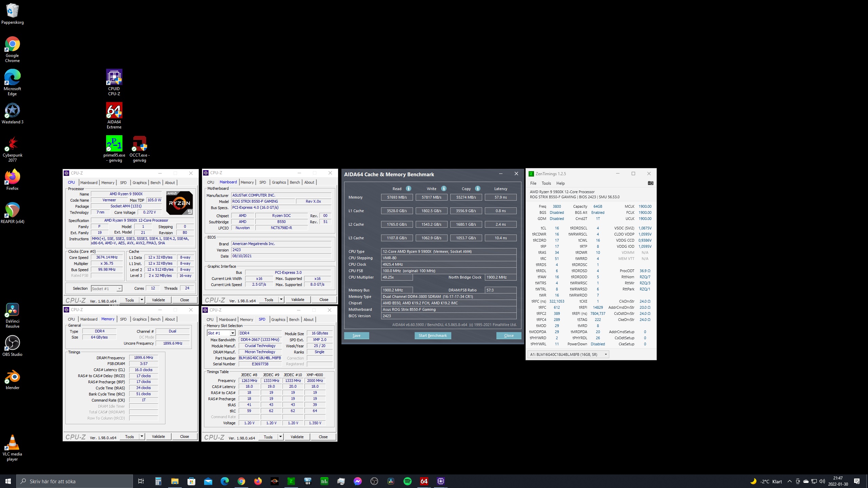This screenshot has width=868, height=488.
Task: Click the info icon next to Write in AIDA64
Action: click(x=444, y=188)
